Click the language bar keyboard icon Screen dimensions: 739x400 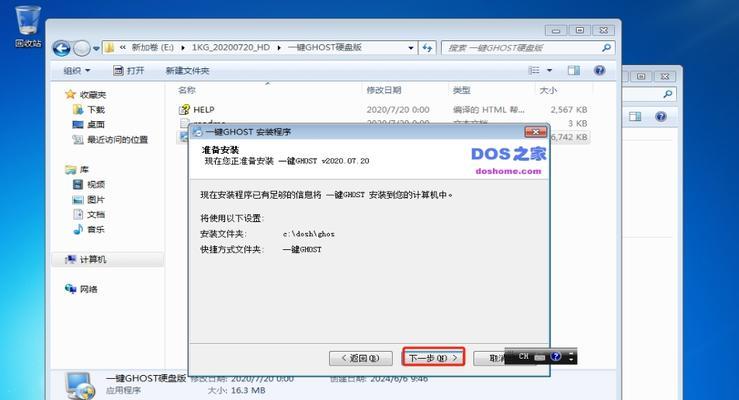pyautogui.click(x=540, y=358)
